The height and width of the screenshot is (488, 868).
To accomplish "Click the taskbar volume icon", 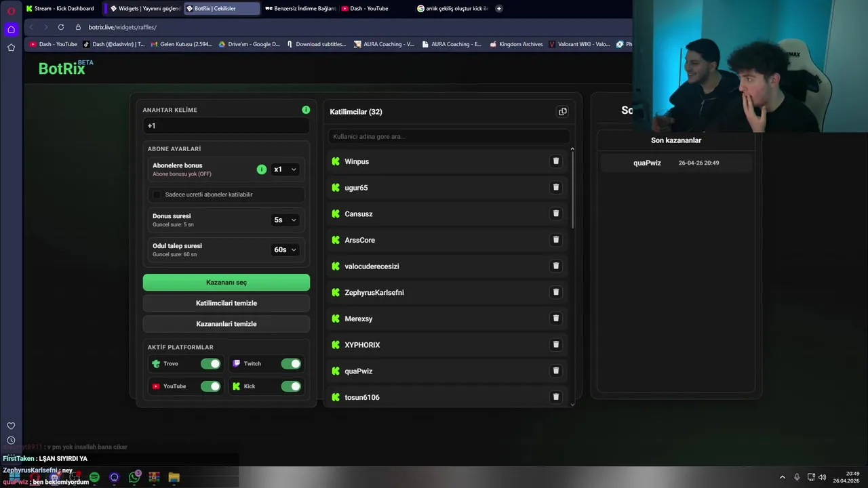I will (x=823, y=477).
